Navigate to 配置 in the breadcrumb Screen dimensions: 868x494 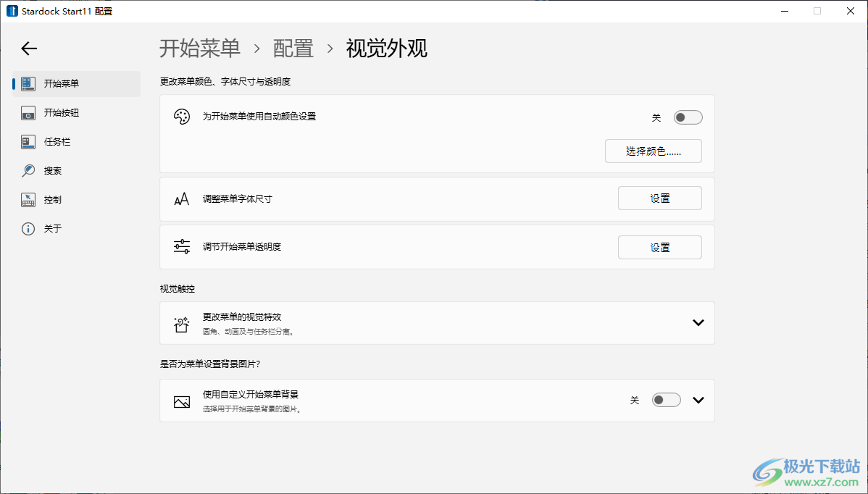click(293, 49)
